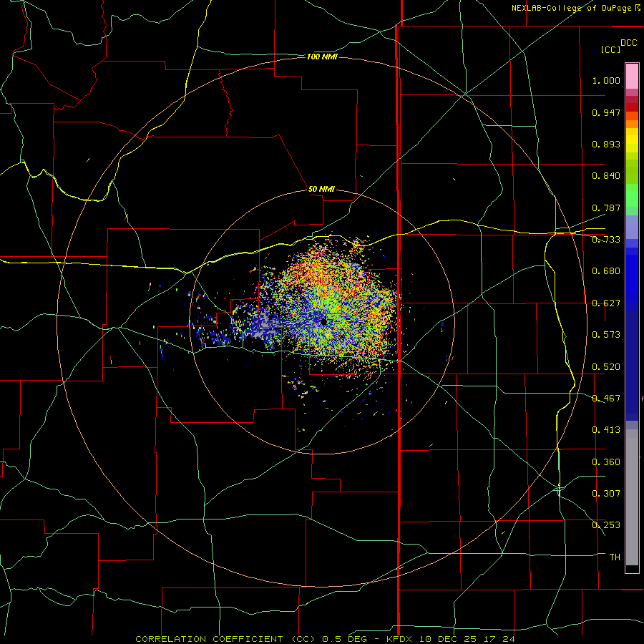
Task: Click the TH threshold label
Action: [x=615, y=557]
